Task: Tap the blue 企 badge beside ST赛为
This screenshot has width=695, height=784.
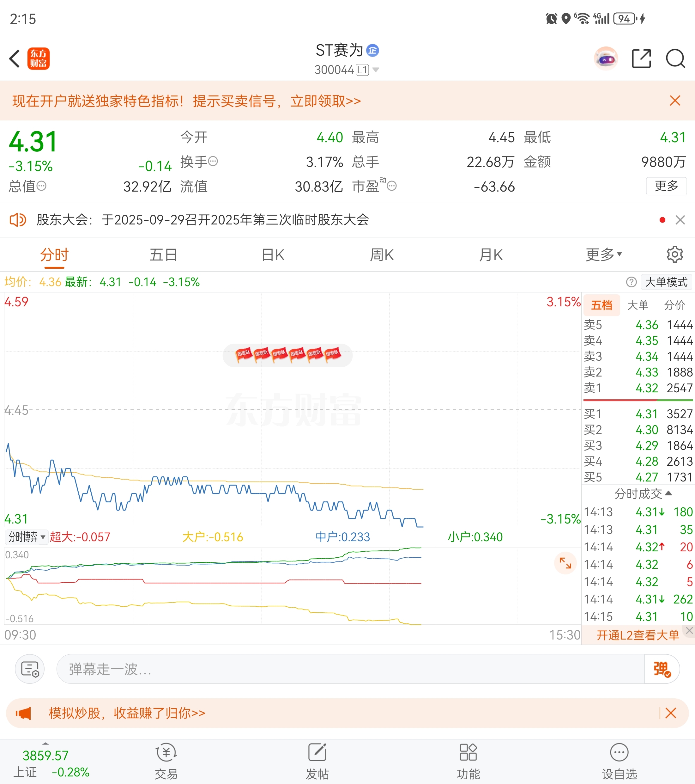Action: point(372,50)
